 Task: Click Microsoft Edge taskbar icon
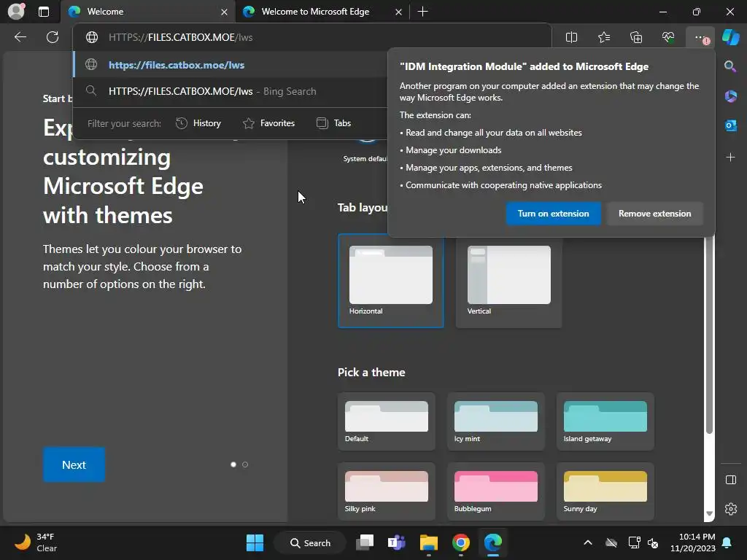pyautogui.click(x=493, y=542)
